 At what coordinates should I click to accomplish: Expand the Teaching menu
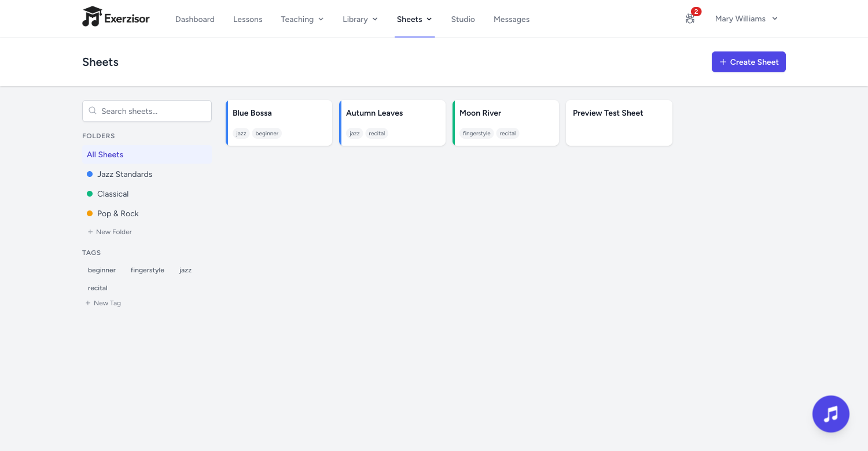click(x=302, y=19)
